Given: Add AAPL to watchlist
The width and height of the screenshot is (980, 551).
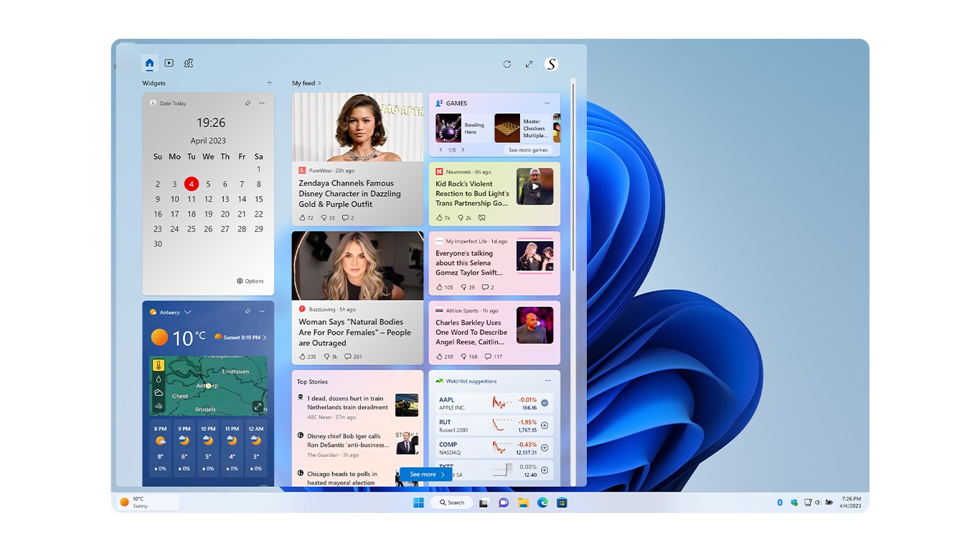Looking at the screenshot, I should tap(545, 403).
